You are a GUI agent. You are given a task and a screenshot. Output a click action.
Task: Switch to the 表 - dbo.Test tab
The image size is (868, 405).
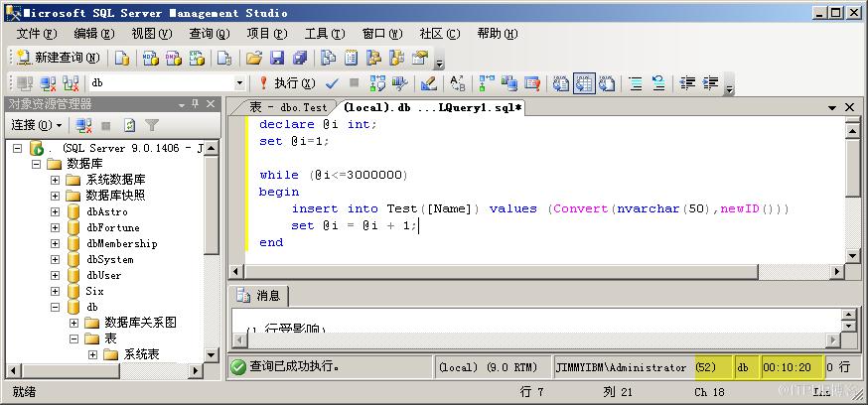coord(288,107)
